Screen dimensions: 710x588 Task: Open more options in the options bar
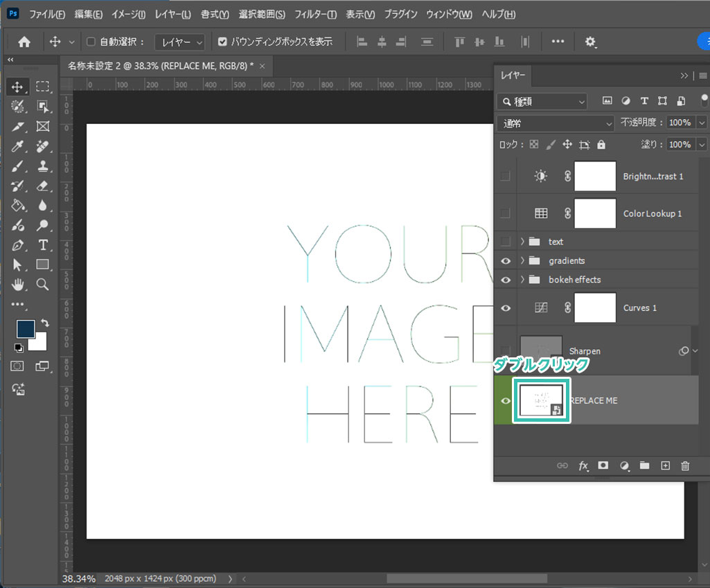[x=558, y=42]
